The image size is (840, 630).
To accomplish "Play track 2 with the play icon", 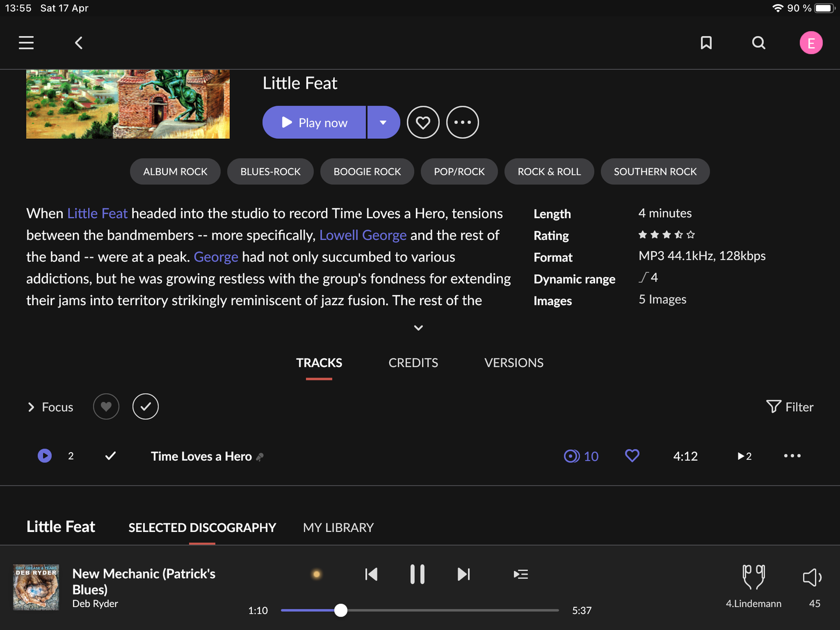I will coord(44,456).
